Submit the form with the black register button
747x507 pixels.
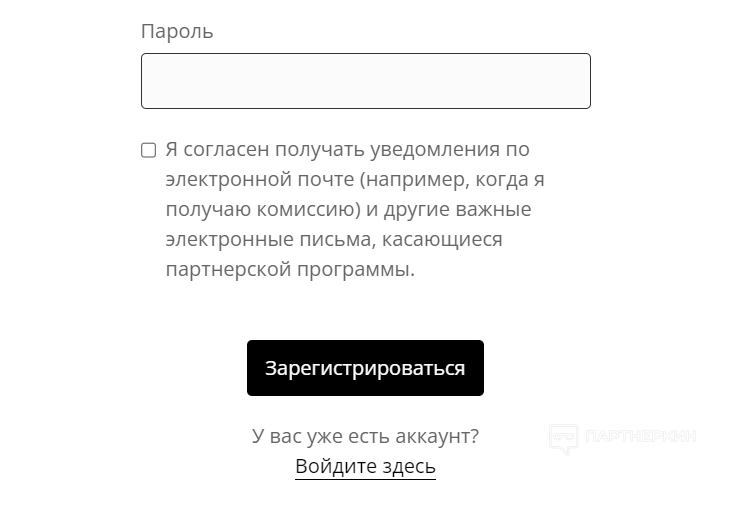pyautogui.click(x=365, y=368)
